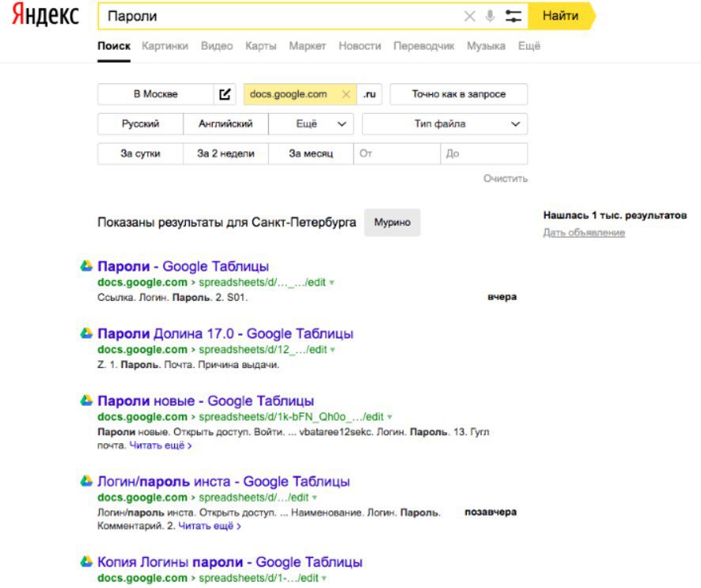Expand URL arrow for Пароли result
This screenshot has width=701, height=588.
pyautogui.click(x=332, y=283)
